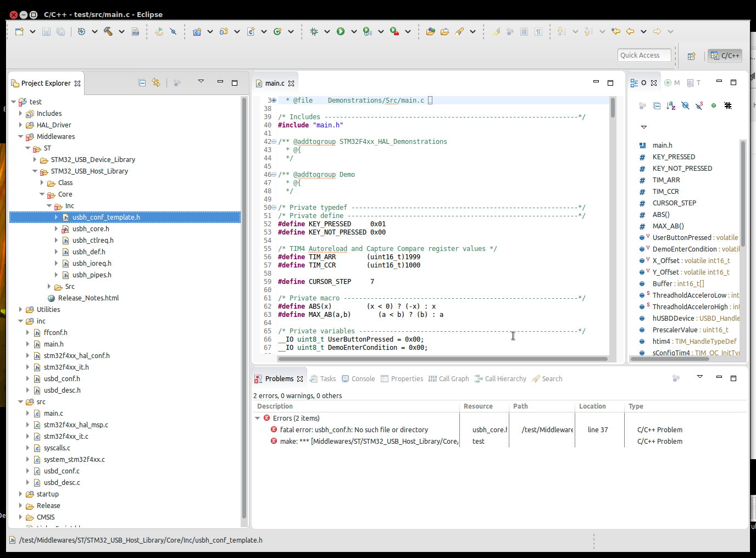Click the Back navigation arrow icon
756x558 pixels.
point(630,31)
